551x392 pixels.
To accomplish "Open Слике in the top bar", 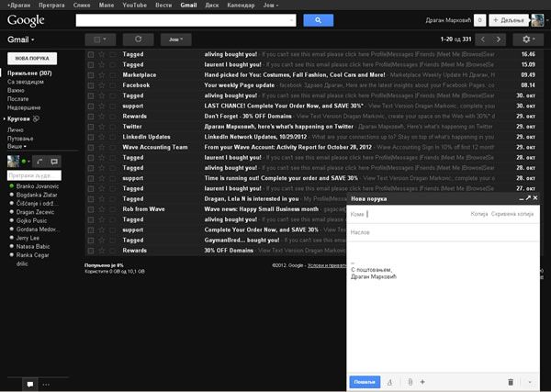I will [x=82, y=6].
